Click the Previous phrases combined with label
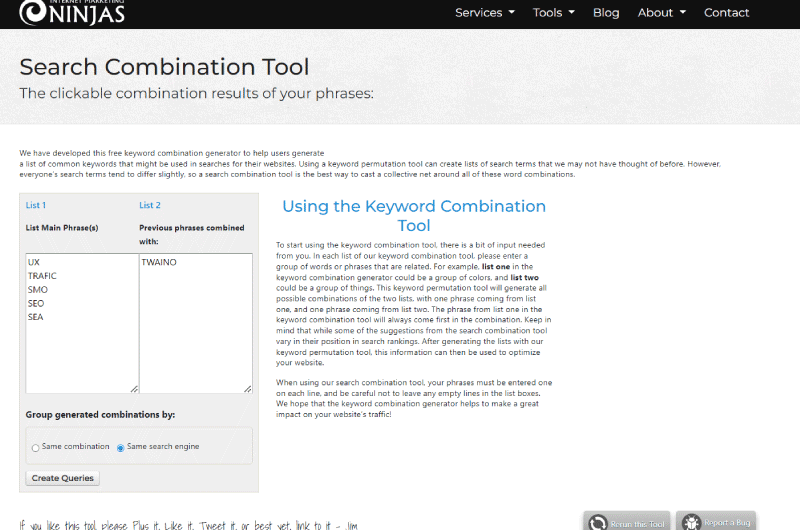Screen dimensions: 800x530 [x=192, y=235]
